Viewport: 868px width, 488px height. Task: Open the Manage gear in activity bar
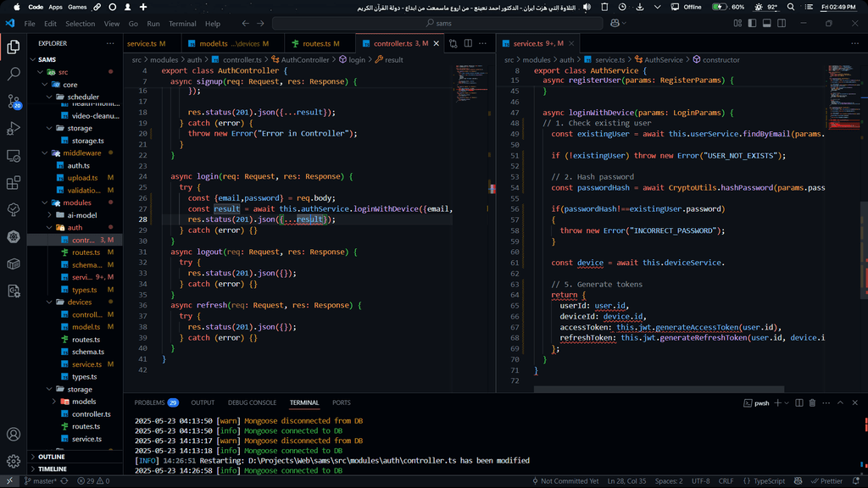[14, 460]
